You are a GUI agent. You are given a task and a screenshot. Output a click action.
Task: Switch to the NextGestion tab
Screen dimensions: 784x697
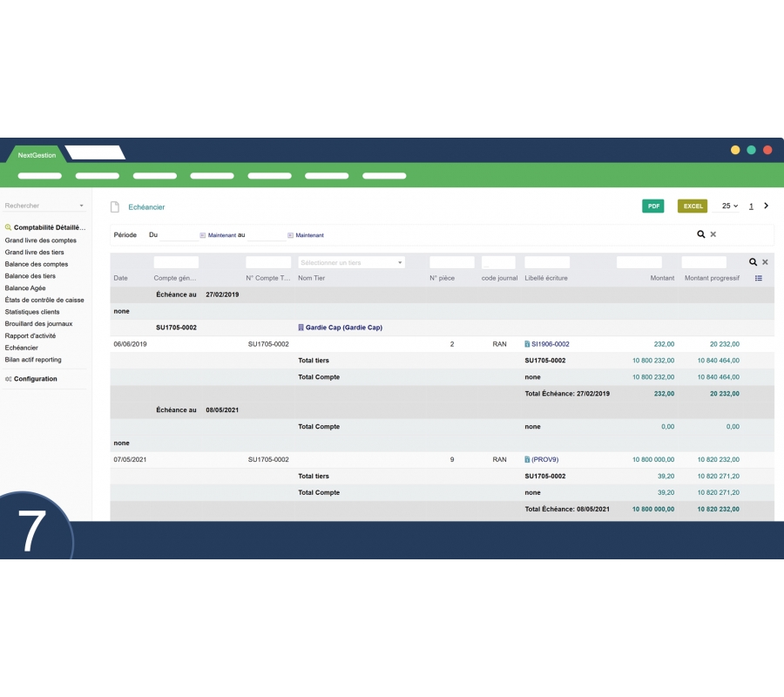pos(37,155)
